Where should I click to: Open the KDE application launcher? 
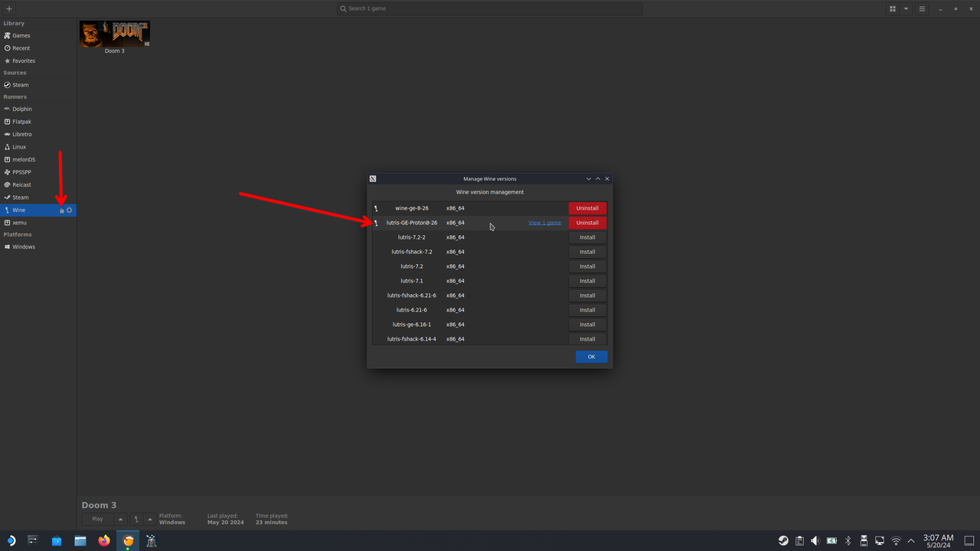click(11, 540)
